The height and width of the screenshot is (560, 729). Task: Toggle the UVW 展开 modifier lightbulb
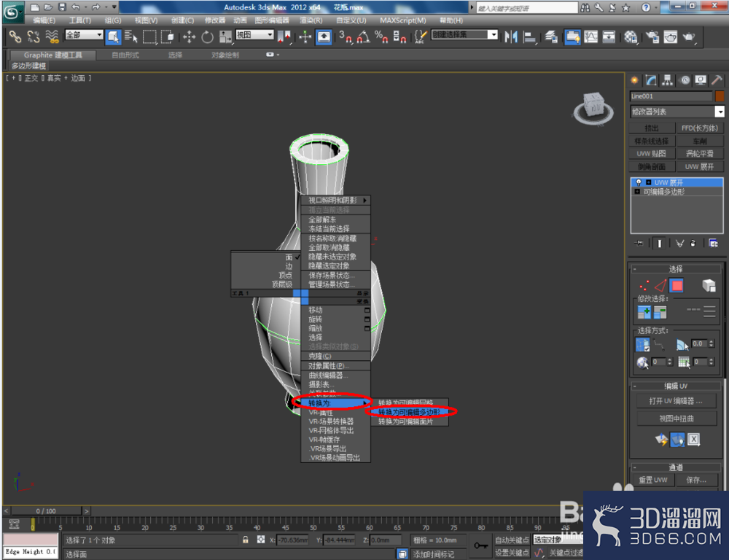coord(639,182)
